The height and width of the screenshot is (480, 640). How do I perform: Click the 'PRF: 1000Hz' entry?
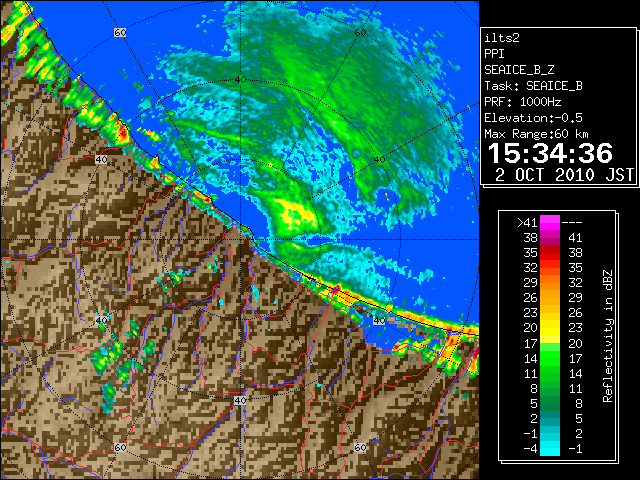(x=522, y=102)
